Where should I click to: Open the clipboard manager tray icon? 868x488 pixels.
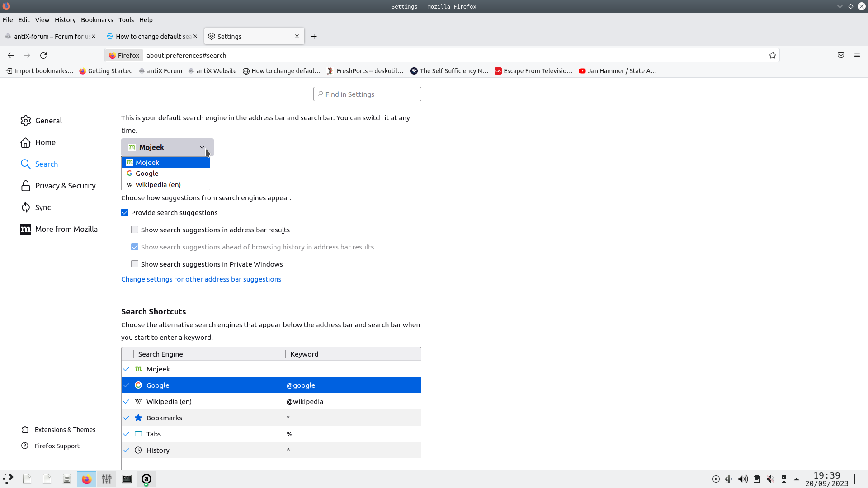click(757, 479)
